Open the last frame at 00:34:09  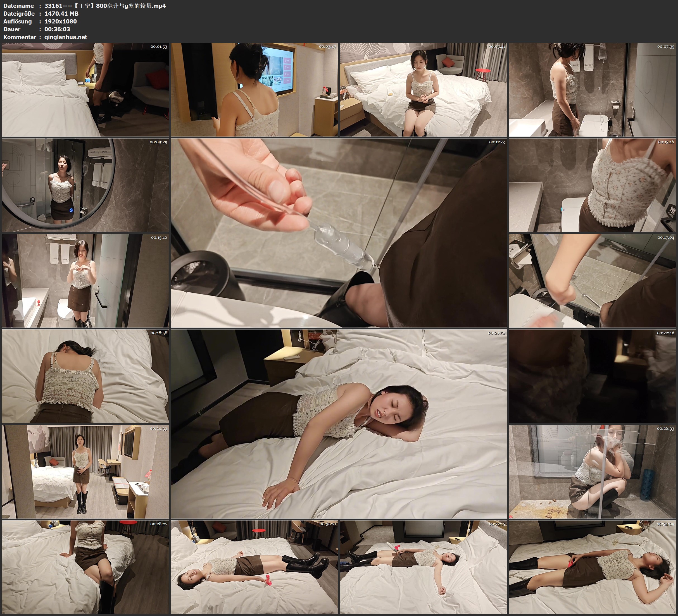(x=592, y=567)
